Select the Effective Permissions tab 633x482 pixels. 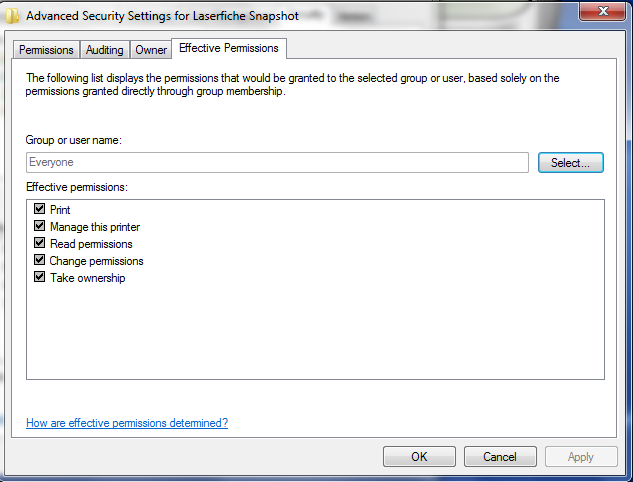coord(229,48)
